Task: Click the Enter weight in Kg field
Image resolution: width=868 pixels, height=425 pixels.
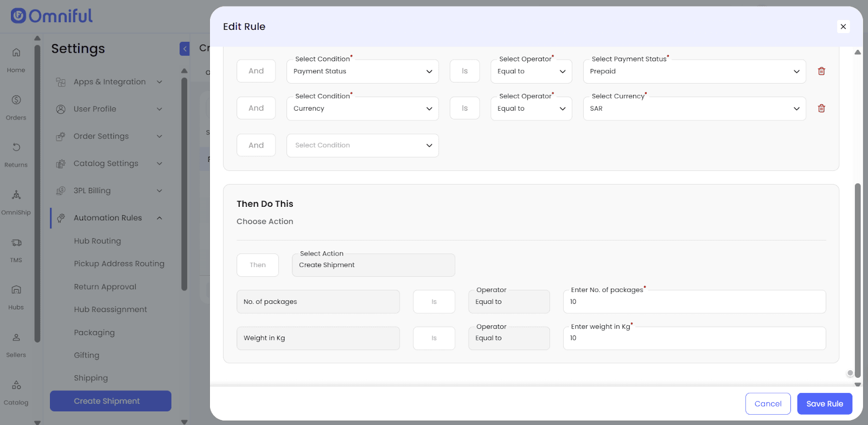Action: (694, 338)
